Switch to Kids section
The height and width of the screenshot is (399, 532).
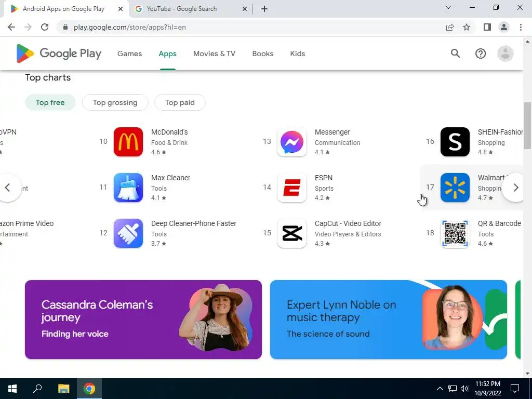298,54
